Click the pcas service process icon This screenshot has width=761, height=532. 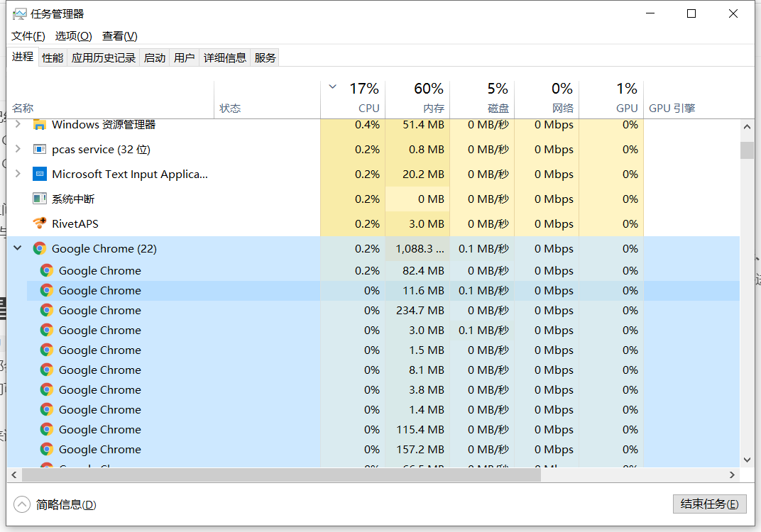point(39,150)
